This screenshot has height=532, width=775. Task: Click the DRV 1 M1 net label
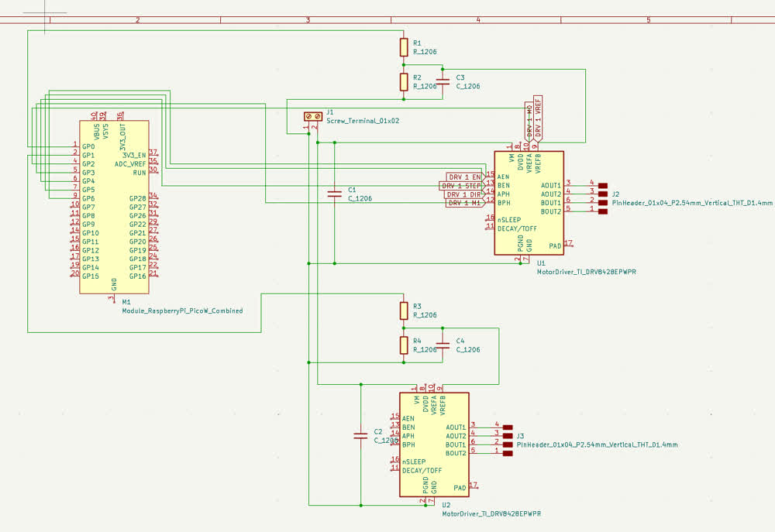(x=465, y=203)
